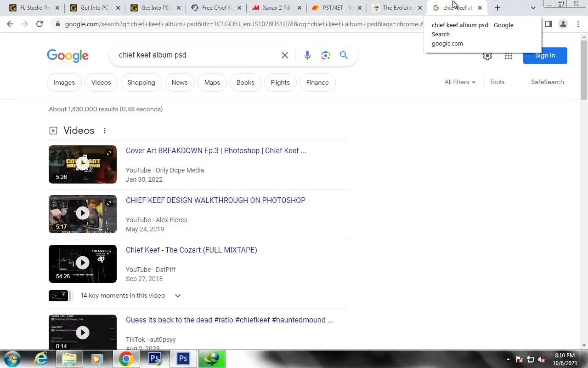Open Guess its back to the dead link
Screen dimensions: 588x368
coord(229,320)
